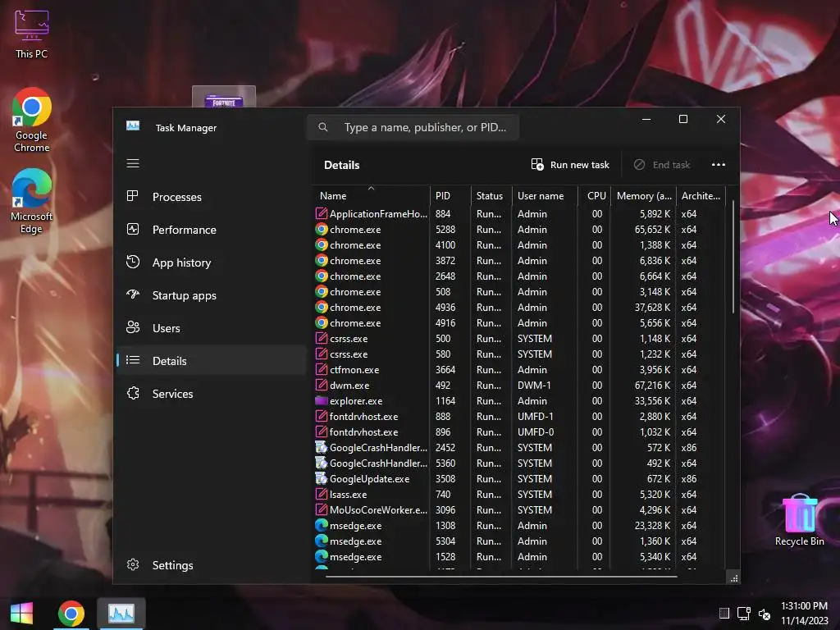Image resolution: width=840 pixels, height=630 pixels.
Task: Click the Task Manager title bar icon
Action: pyautogui.click(x=133, y=126)
